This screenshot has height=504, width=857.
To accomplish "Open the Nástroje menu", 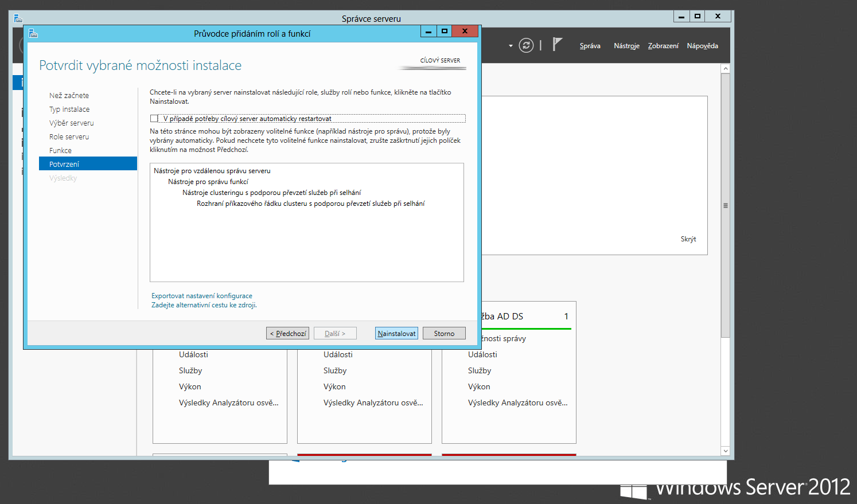I will click(626, 46).
